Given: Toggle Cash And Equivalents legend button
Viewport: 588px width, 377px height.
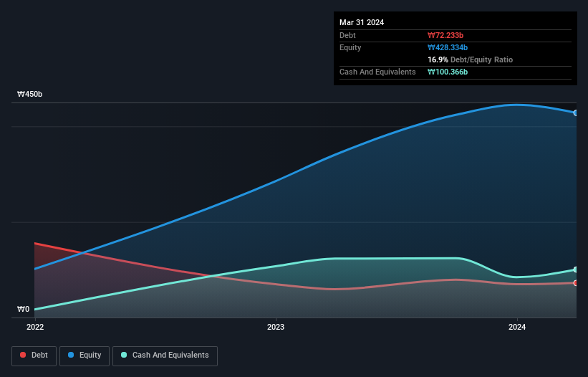Looking at the screenshot, I should pyautogui.click(x=165, y=355).
